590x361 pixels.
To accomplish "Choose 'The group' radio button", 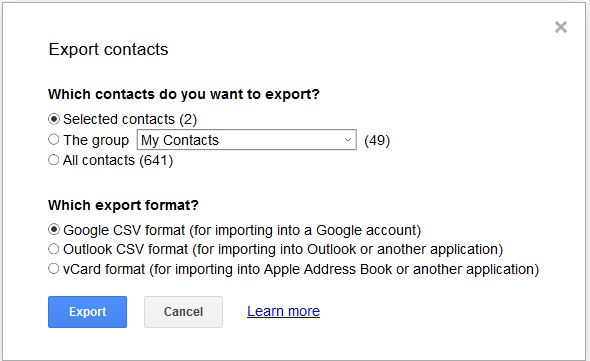I will coord(54,140).
